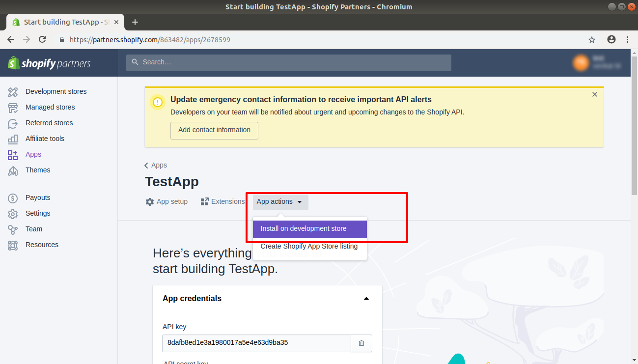
Task: Click the 'TestApp' page heading
Action: [x=172, y=182]
